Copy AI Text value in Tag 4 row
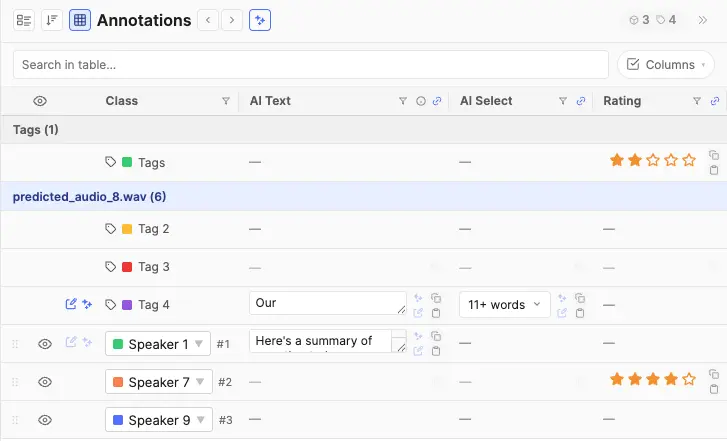 [436, 298]
